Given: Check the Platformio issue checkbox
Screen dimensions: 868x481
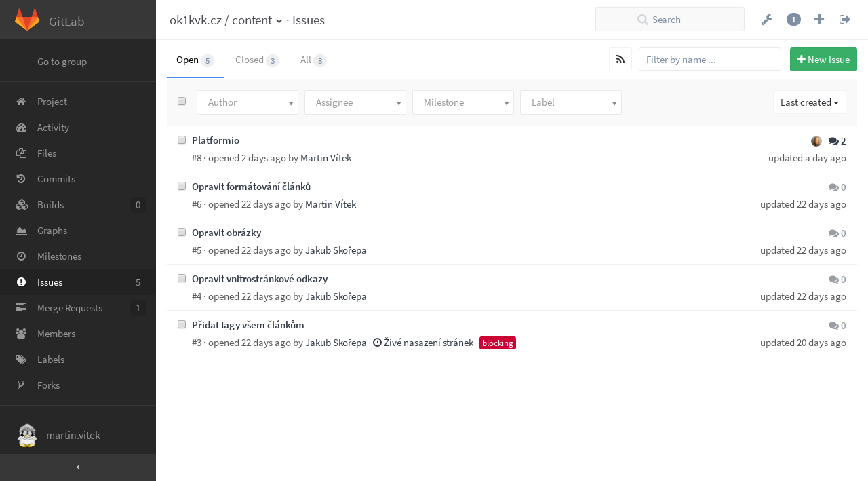Looking at the screenshot, I should [182, 140].
